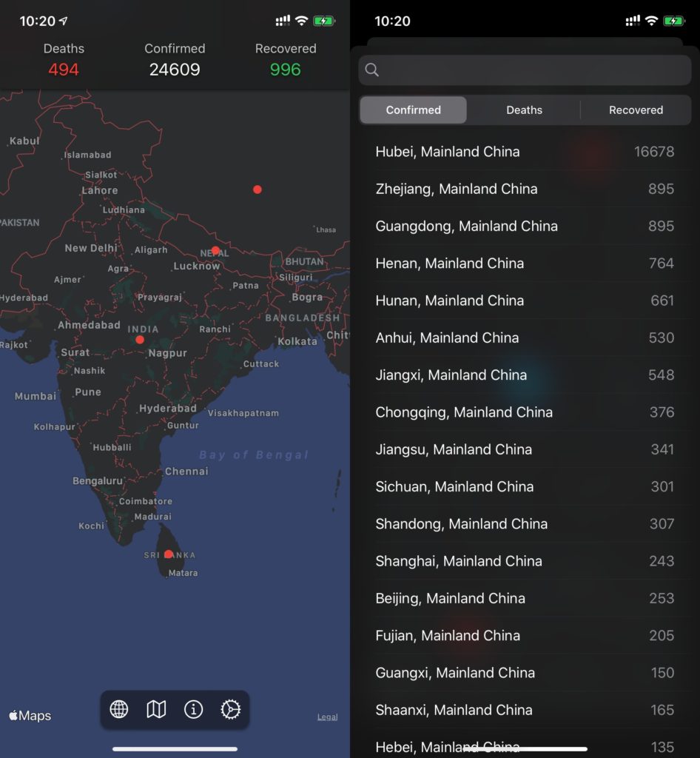The image size is (700, 758).
Task: Tap the Apple Maps logo
Action: click(30, 716)
